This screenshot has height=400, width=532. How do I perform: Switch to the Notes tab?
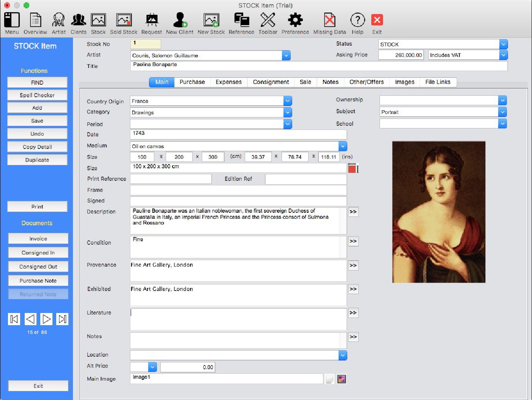pos(331,82)
